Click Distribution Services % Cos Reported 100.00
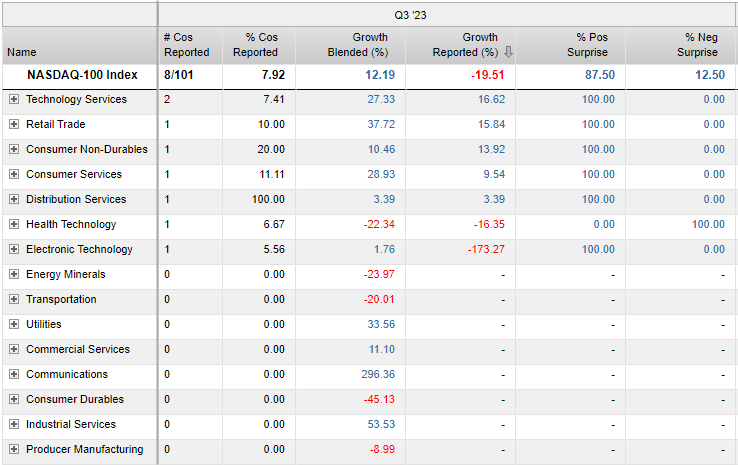The image size is (738, 465). tap(268, 199)
